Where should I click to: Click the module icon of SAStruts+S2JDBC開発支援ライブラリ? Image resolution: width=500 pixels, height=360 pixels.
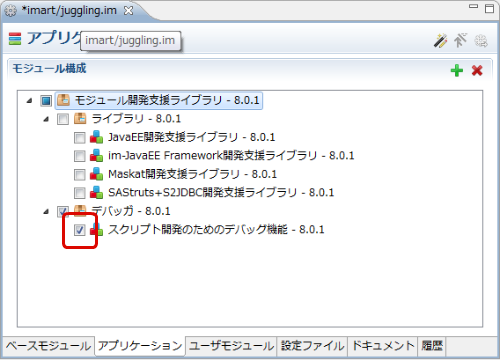click(96, 192)
